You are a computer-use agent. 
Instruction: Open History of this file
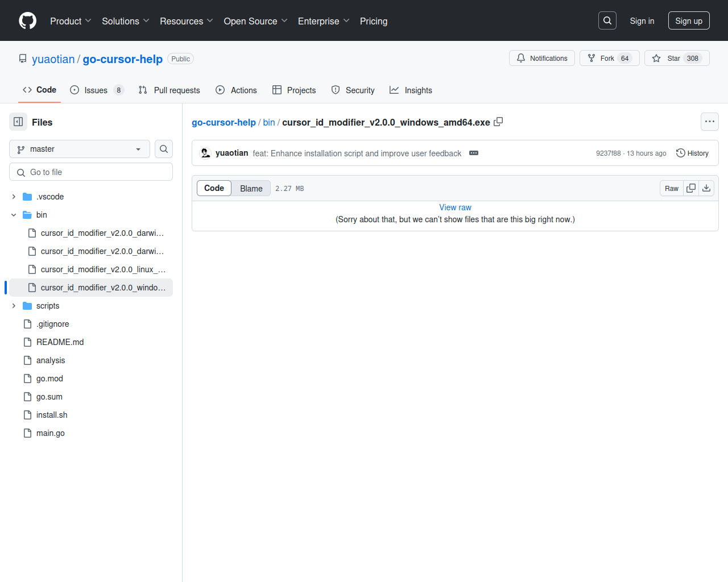(x=692, y=153)
